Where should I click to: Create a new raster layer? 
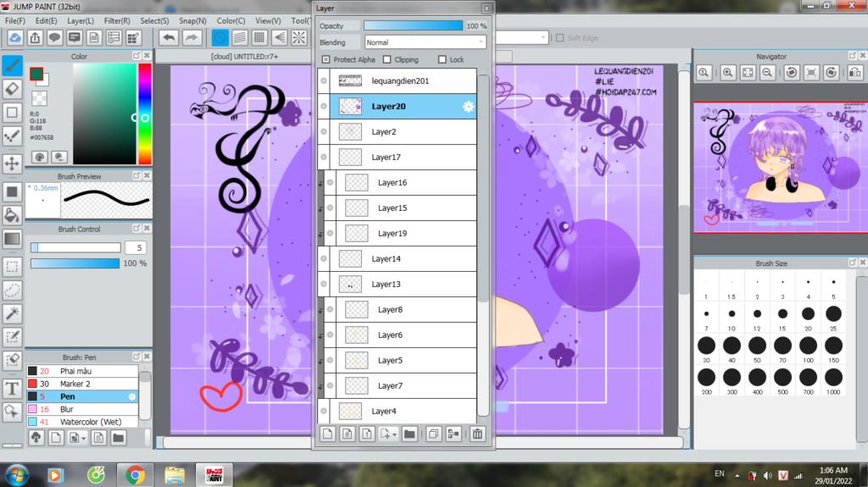pyautogui.click(x=328, y=434)
